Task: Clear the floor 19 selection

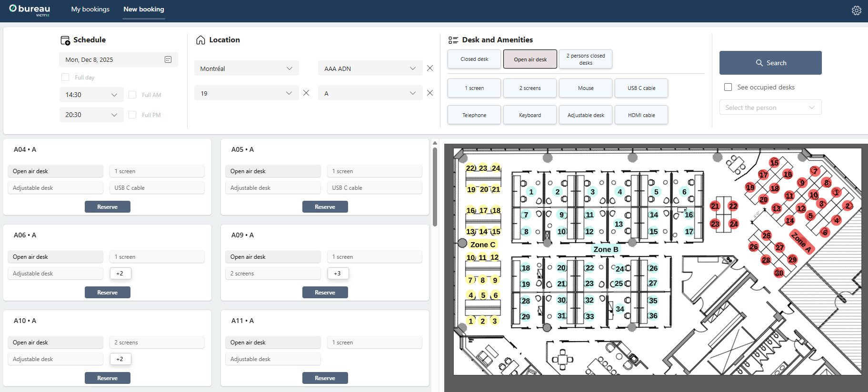Action: [306, 93]
